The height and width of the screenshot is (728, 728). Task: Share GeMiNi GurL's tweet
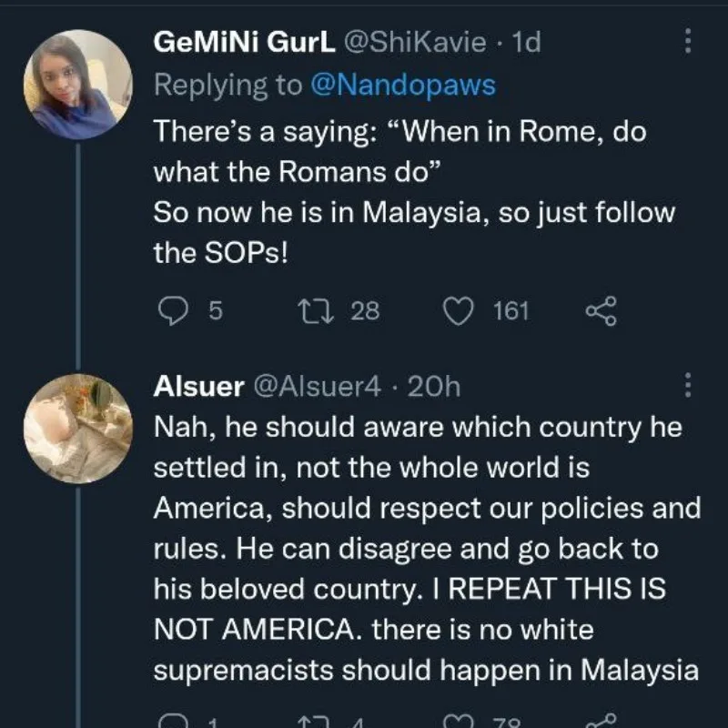pyautogui.click(x=601, y=311)
